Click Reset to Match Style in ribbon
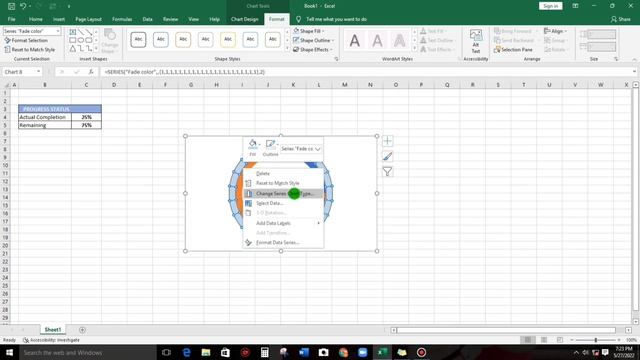This screenshot has height=360, width=640. pos(29,50)
